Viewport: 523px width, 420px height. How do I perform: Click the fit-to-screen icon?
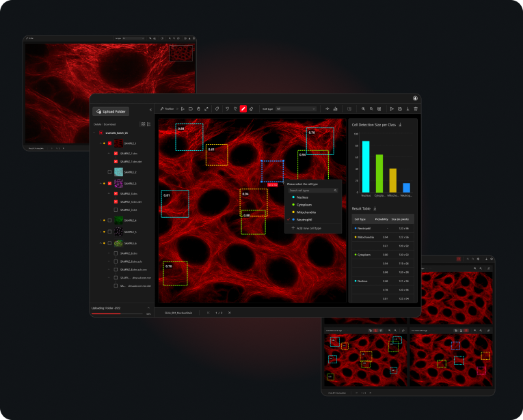379,109
